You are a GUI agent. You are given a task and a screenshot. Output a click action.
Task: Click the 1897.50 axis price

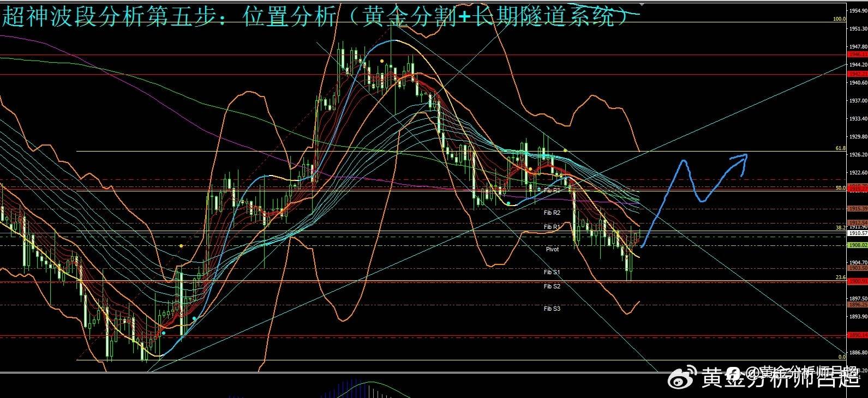858,299
